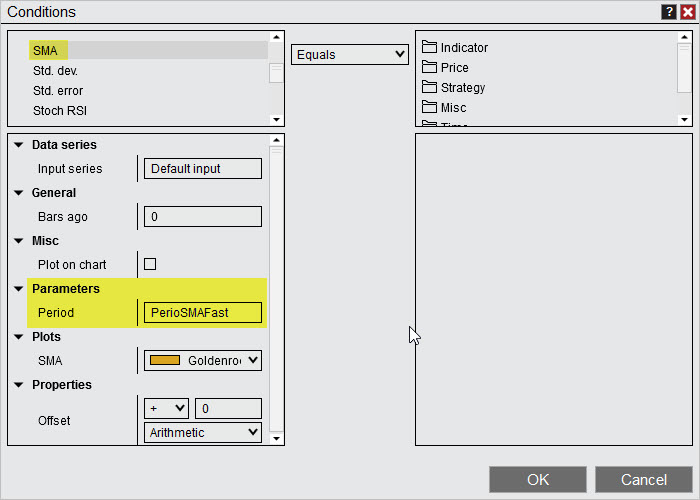
Task: Click the Offset value field
Action: click(229, 408)
